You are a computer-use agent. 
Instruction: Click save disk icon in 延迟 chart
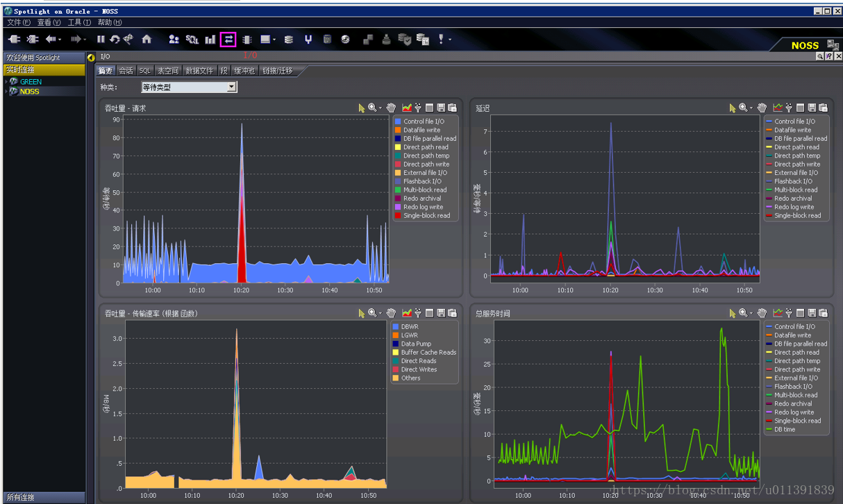click(811, 108)
